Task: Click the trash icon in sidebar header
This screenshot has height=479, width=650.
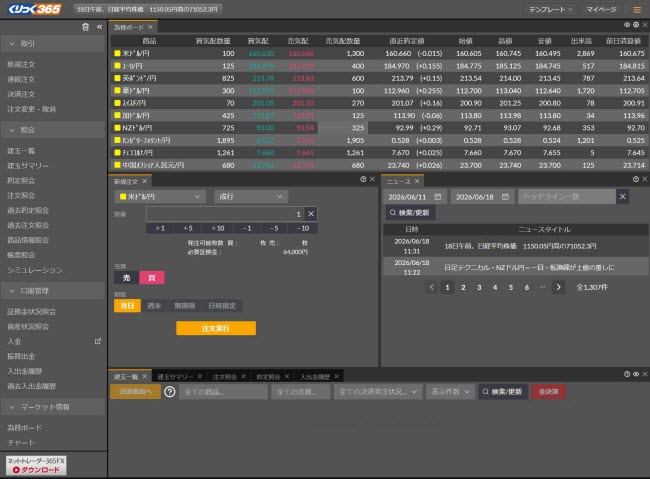Action: pos(85,27)
